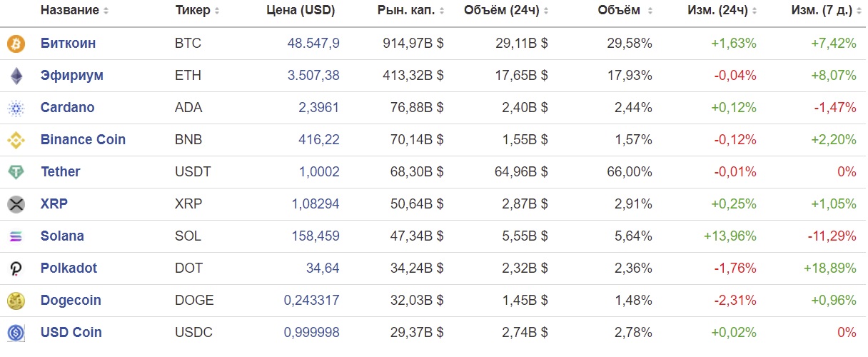Sort by Изм. (24ч) column header
This screenshot has width=868, height=357.
coord(717,11)
